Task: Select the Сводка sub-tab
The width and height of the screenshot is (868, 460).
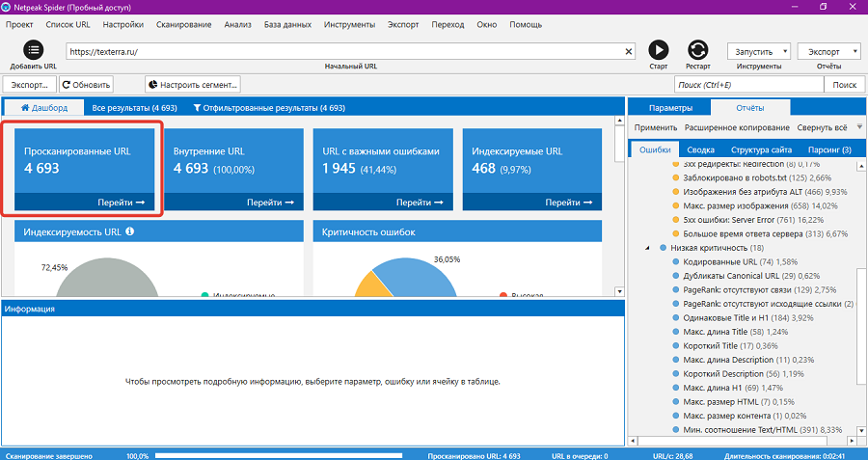Action: point(701,149)
